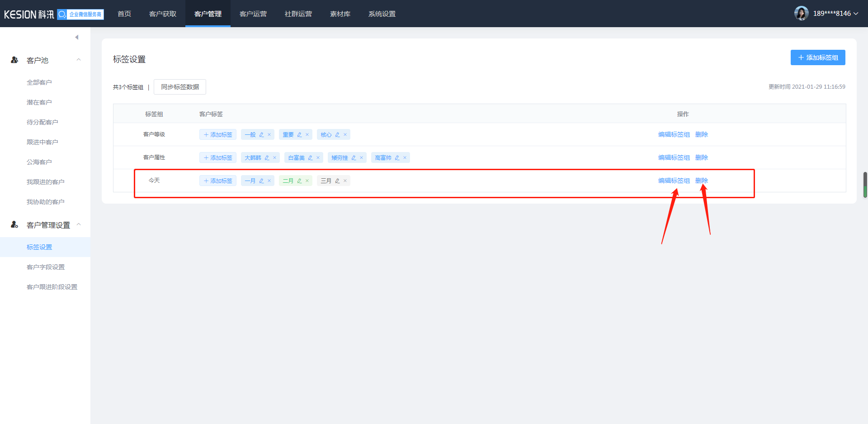Open the account dropdown 189****8146
The width and height of the screenshot is (868, 424).
[835, 14]
